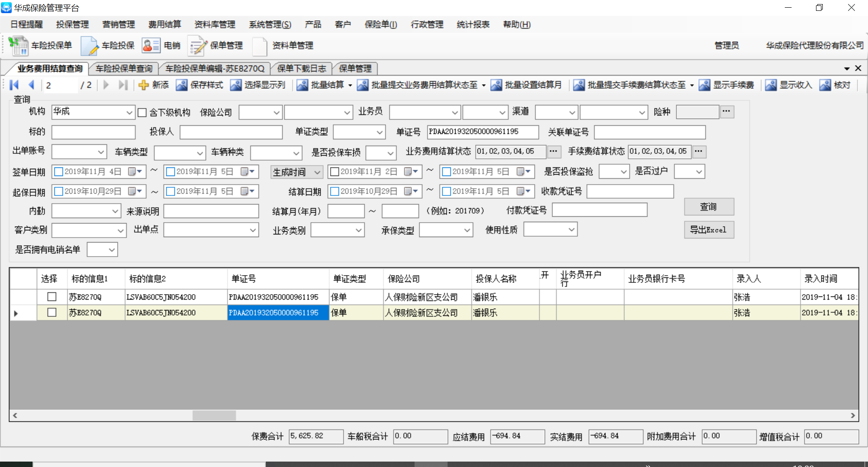Open 保单管理 from the toolbar
The image size is (868, 467).
tap(198, 46)
